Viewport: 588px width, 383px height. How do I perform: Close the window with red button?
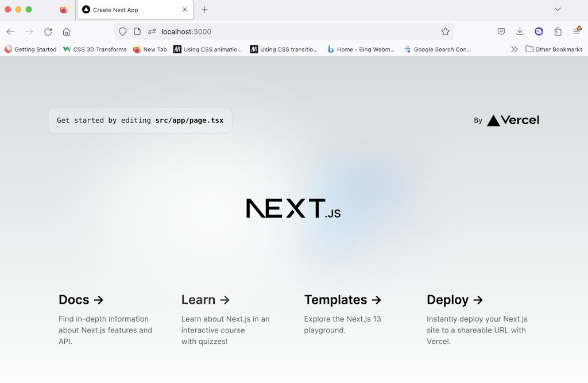click(x=7, y=9)
